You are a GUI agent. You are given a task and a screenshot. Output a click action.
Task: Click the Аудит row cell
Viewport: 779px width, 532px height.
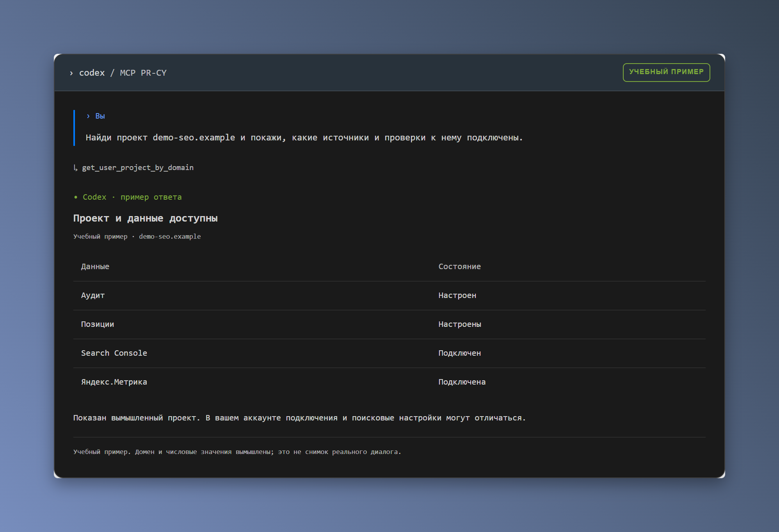click(x=93, y=296)
